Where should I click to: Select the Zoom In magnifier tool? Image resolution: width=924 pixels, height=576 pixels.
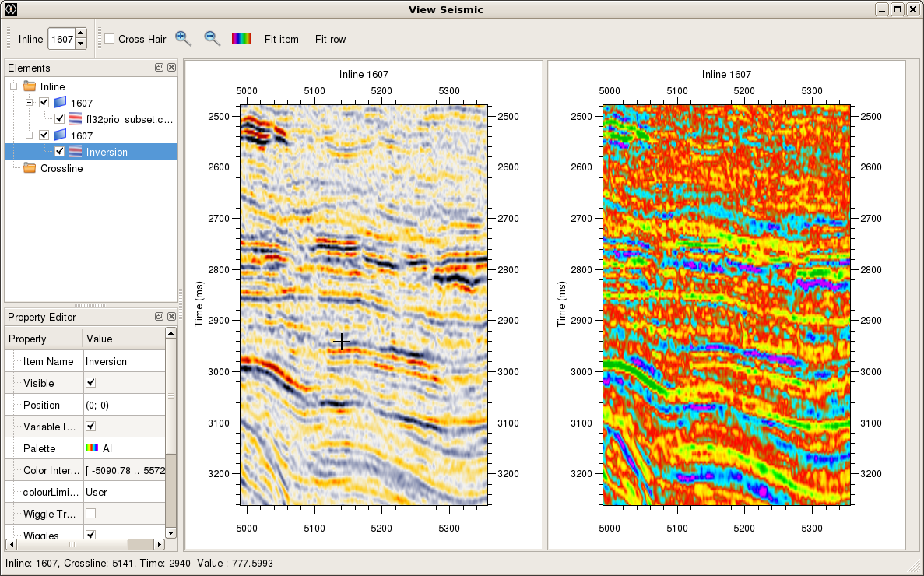click(182, 38)
